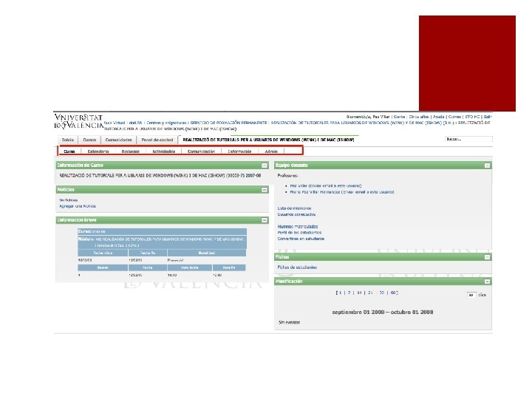Open the Lista de miembros link
This screenshot has width=532, height=399.
[x=294, y=208]
